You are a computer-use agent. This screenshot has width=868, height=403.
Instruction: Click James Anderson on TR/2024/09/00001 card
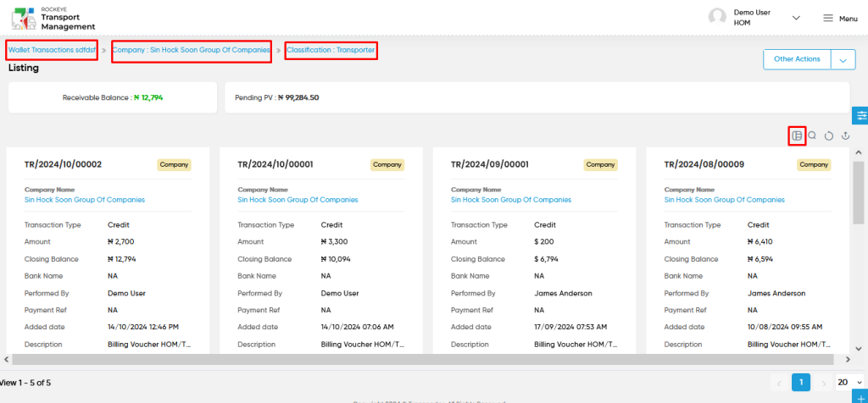point(563,293)
